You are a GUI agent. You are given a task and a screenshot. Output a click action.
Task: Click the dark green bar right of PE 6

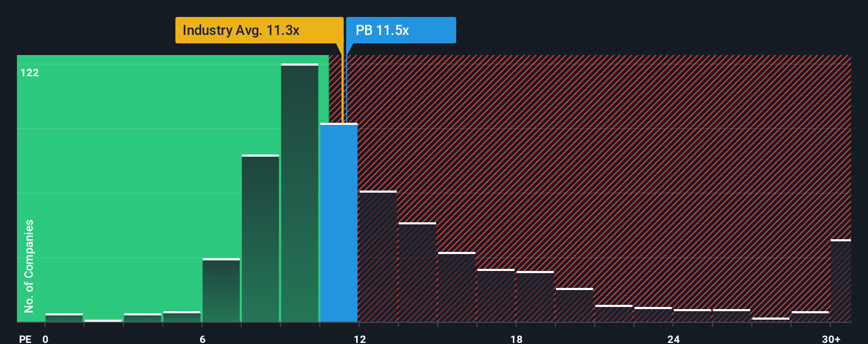(x=221, y=291)
